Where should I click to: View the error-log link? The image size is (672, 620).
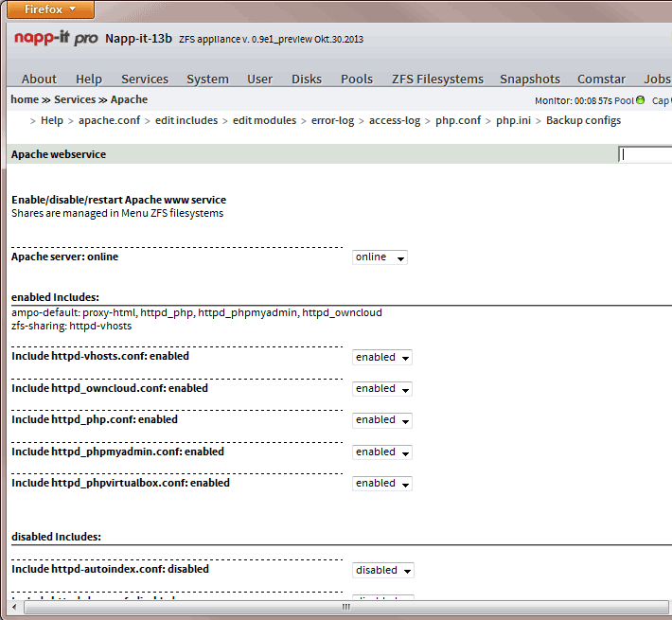(x=332, y=120)
